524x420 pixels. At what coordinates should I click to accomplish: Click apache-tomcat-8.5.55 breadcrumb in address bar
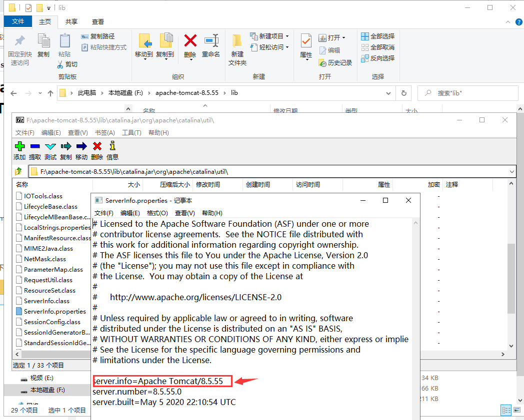coord(187,93)
